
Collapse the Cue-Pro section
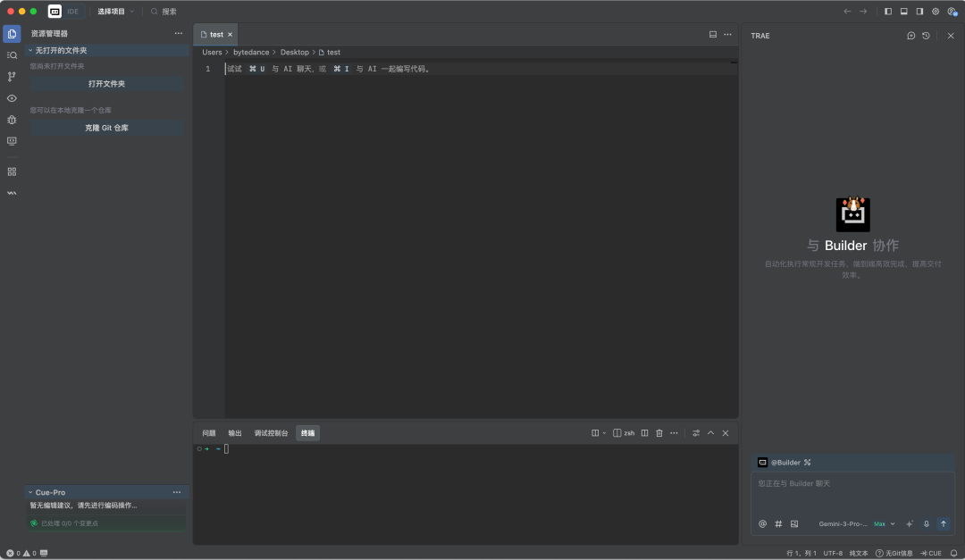106,492
